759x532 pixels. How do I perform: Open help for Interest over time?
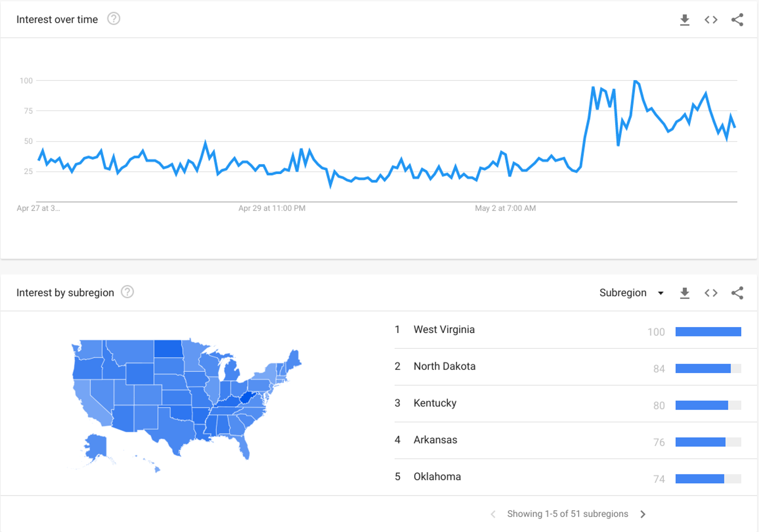114,19
